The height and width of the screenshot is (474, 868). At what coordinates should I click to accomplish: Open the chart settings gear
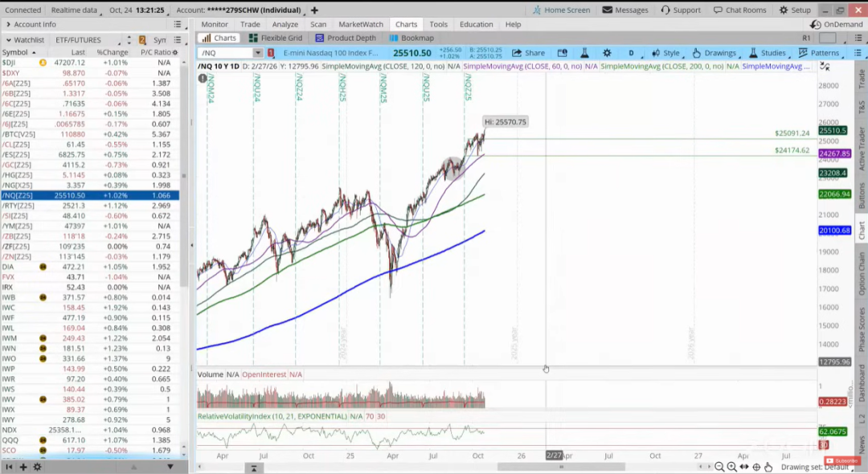coord(607,52)
